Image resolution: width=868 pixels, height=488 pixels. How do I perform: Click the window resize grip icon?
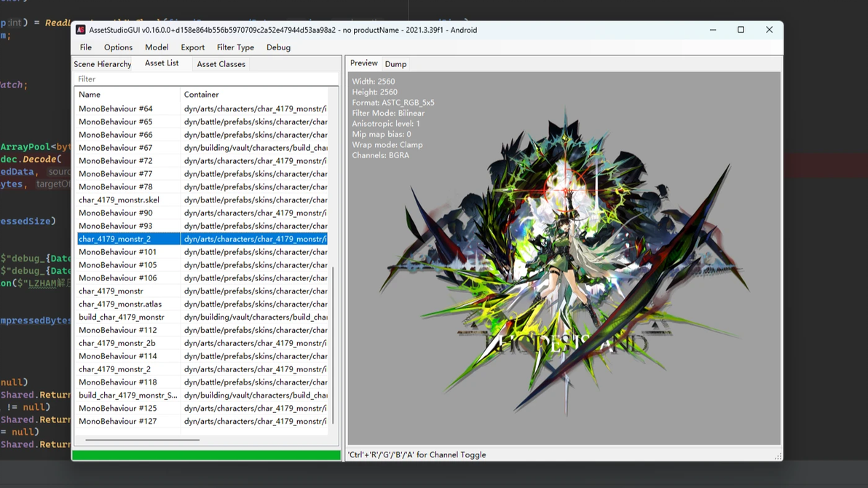[778, 456]
